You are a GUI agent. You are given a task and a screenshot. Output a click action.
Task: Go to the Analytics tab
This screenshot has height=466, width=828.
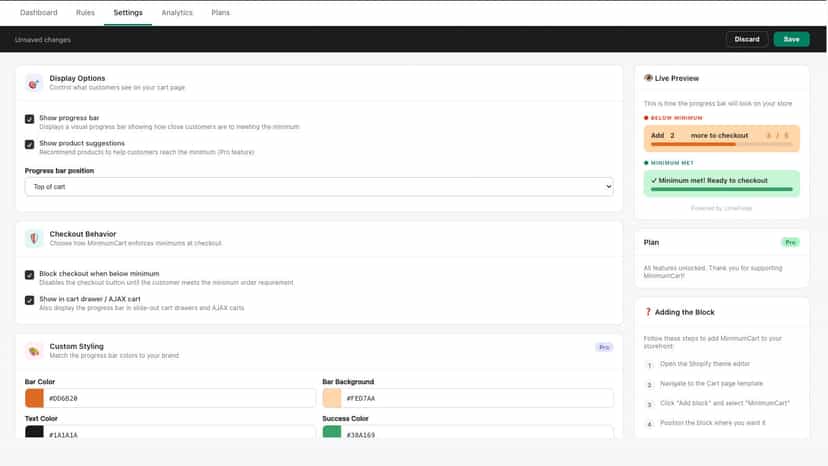[177, 13]
